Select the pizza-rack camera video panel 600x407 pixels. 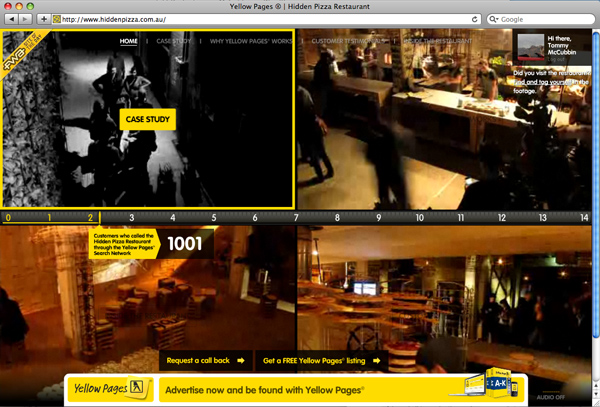tap(444, 298)
